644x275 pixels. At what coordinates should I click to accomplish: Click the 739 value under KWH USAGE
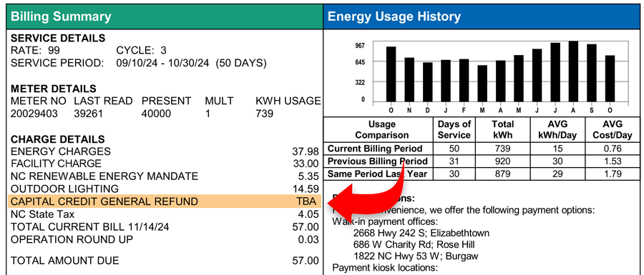coord(264,114)
